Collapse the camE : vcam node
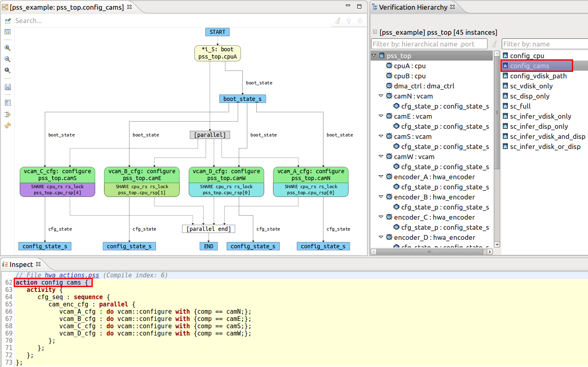Viewport: 588px width, 367px height. point(381,116)
